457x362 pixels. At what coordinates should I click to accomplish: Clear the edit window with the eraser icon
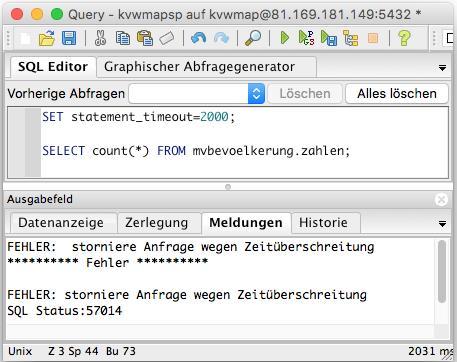pyautogui.click(x=167, y=38)
